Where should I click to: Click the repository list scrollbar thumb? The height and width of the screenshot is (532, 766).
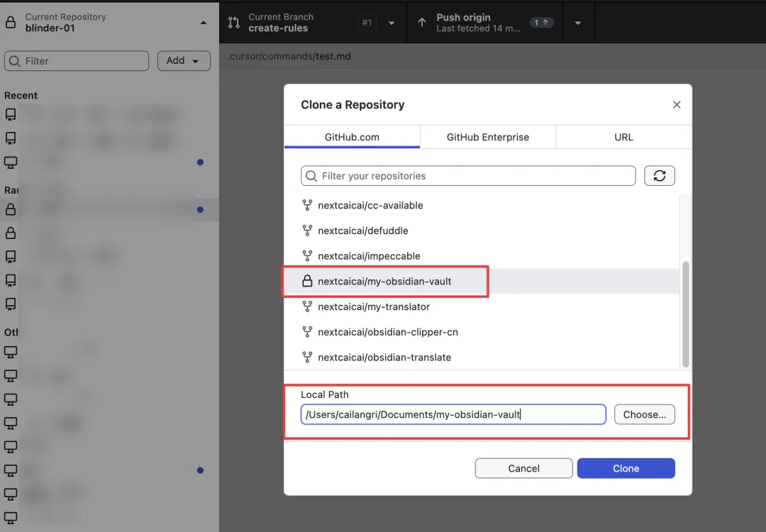tap(685, 314)
